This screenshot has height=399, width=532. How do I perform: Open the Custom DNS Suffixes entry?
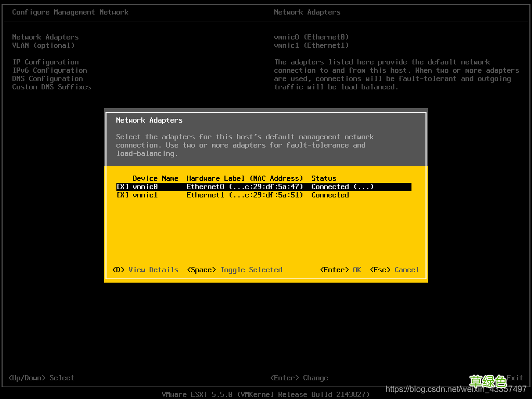[x=51, y=87]
